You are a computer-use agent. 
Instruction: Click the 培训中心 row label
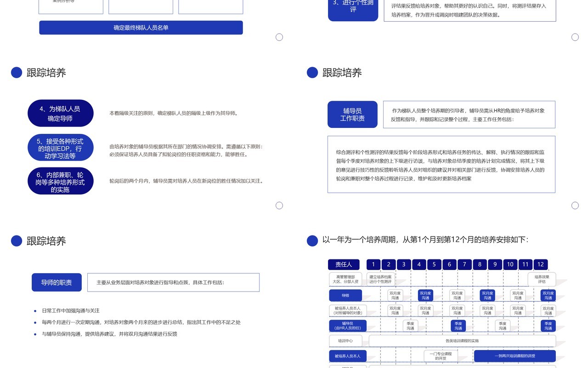click(x=345, y=341)
